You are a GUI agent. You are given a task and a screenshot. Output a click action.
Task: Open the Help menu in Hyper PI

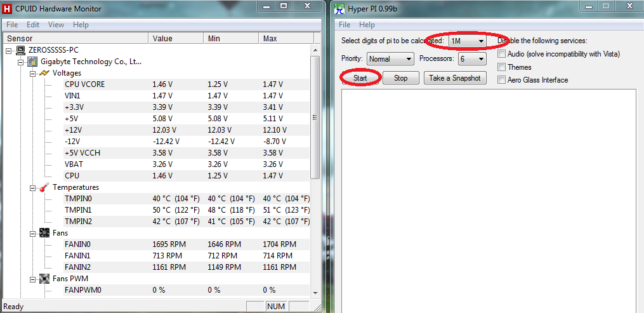tap(367, 25)
